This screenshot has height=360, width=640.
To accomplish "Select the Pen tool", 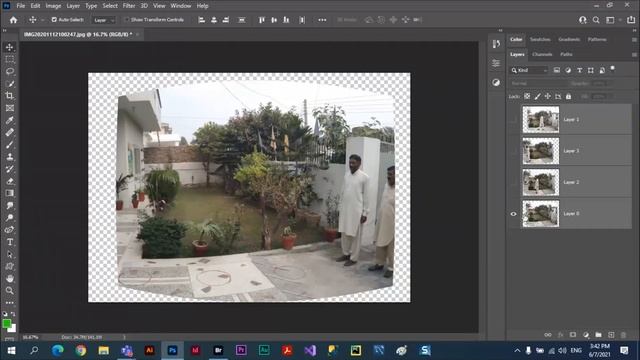I will pos(9,230).
